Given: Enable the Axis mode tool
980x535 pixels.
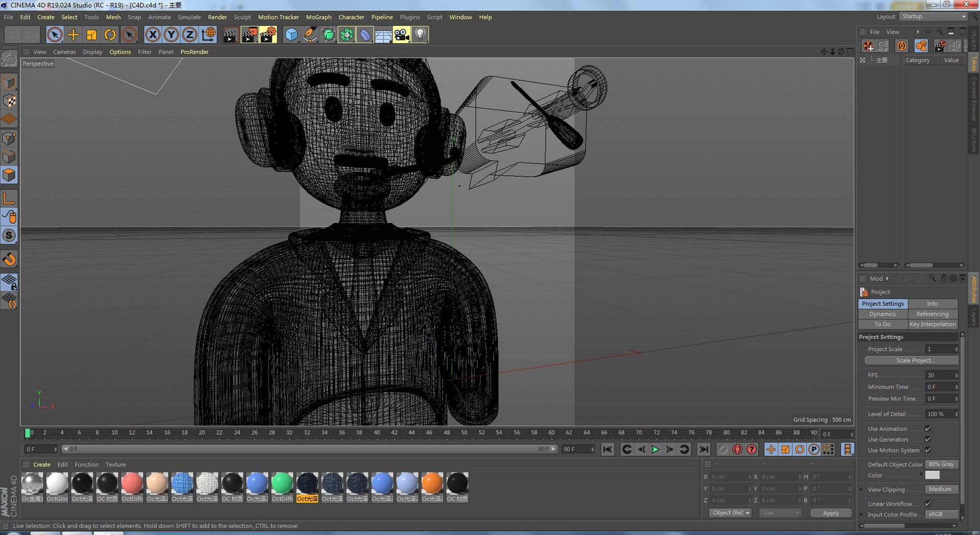Looking at the screenshot, I should (x=9, y=198).
